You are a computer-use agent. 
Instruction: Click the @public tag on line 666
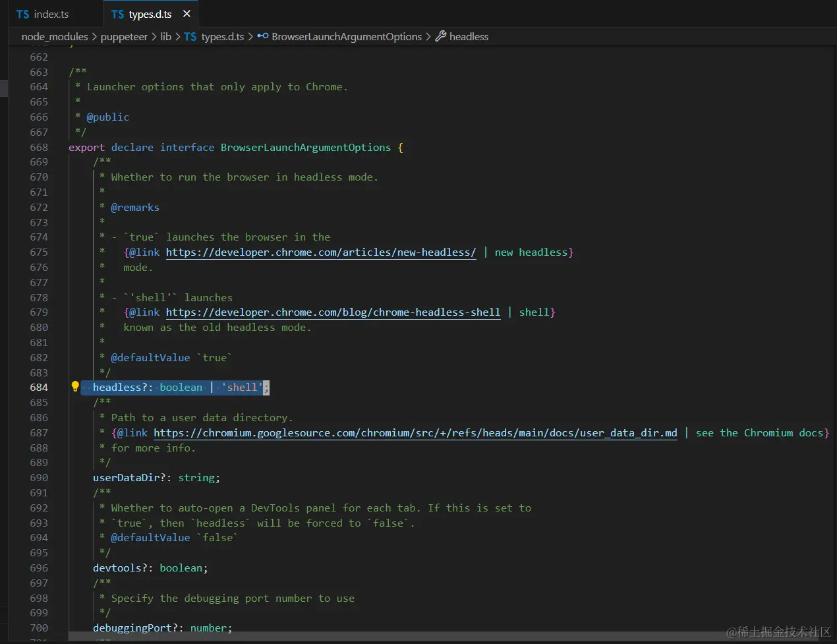[108, 117]
